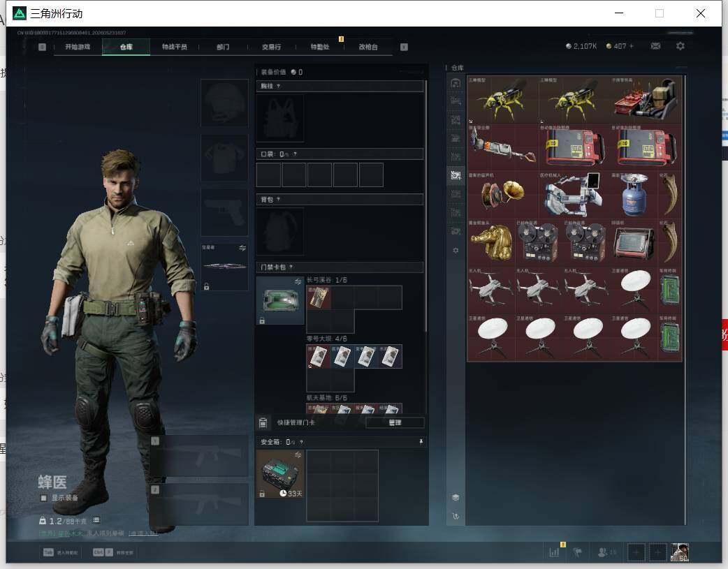This screenshot has height=569, width=728.
Task: Click the mail envelope icon
Action: click(655, 46)
